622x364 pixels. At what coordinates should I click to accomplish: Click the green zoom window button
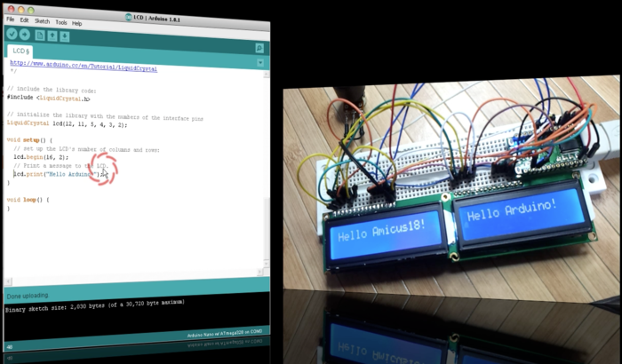pos(30,10)
